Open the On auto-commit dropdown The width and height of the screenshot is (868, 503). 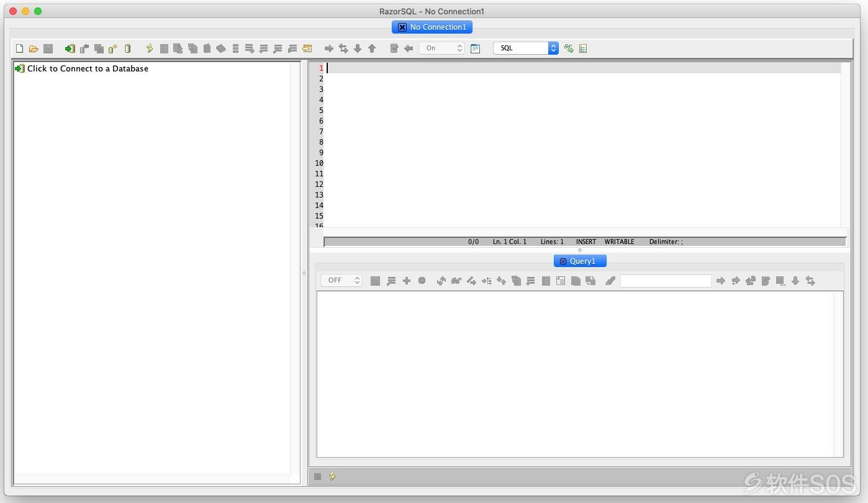(x=441, y=48)
